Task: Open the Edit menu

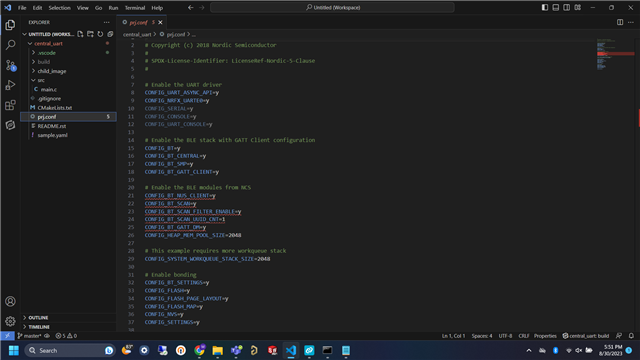Action: click(x=37, y=8)
